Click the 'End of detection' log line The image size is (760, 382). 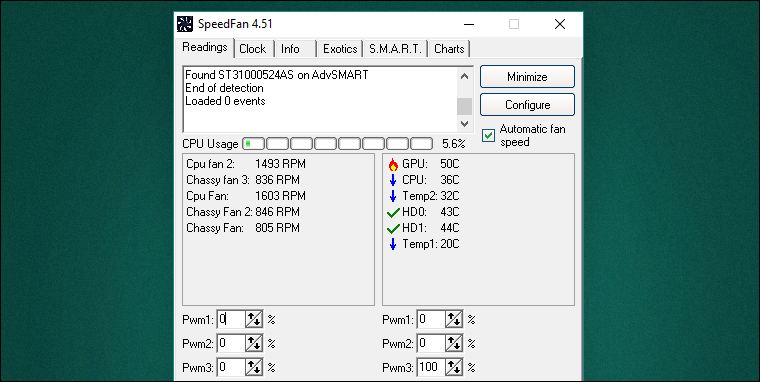(x=224, y=88)
